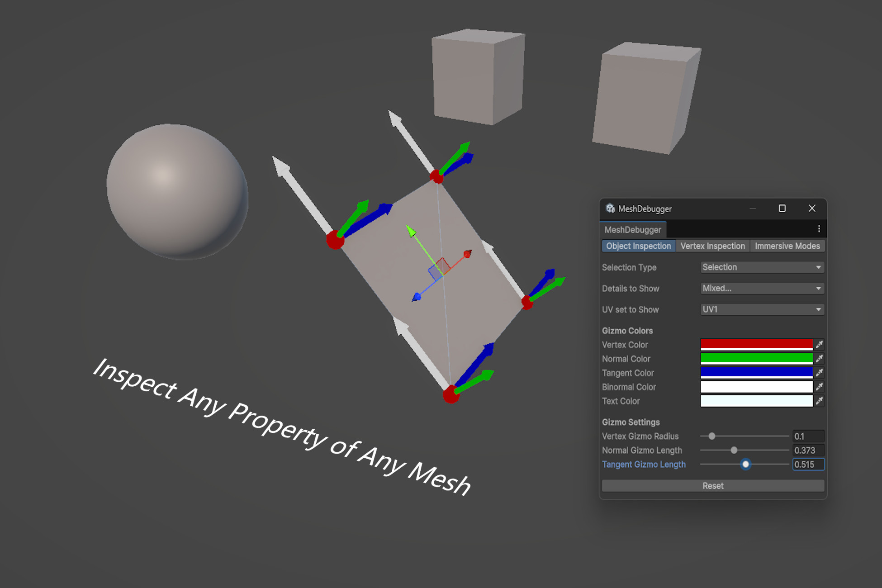Click the Binormal Color eyedropper icon
The height and width of the screenshot is (588, 882).
tap(819, 387)
